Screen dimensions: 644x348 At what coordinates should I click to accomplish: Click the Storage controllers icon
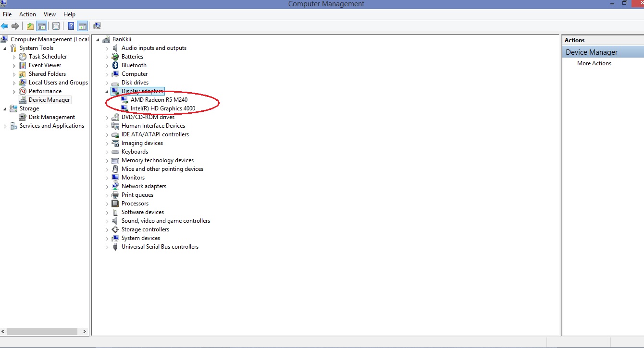(115, 229)
